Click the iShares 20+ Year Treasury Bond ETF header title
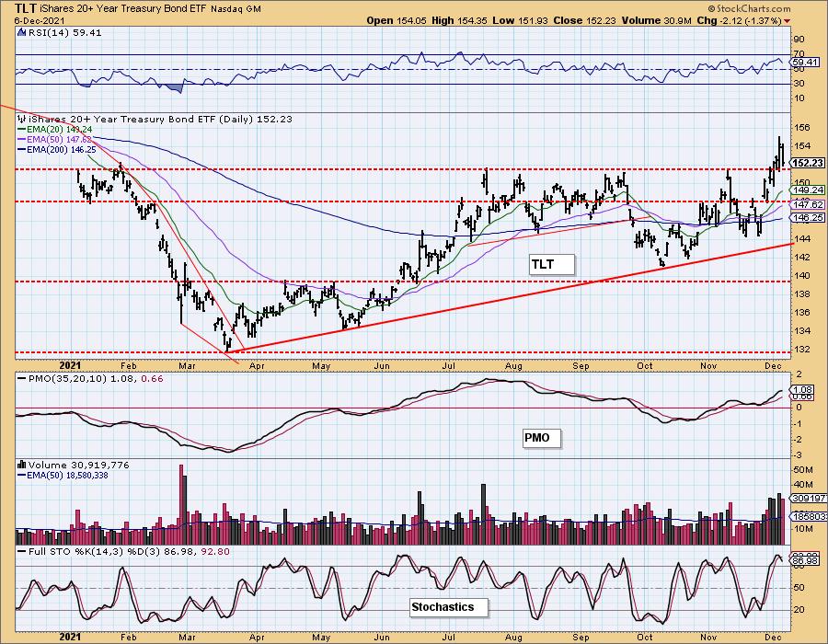This screenshot has width=828, height=644. [x=123, y=9]
